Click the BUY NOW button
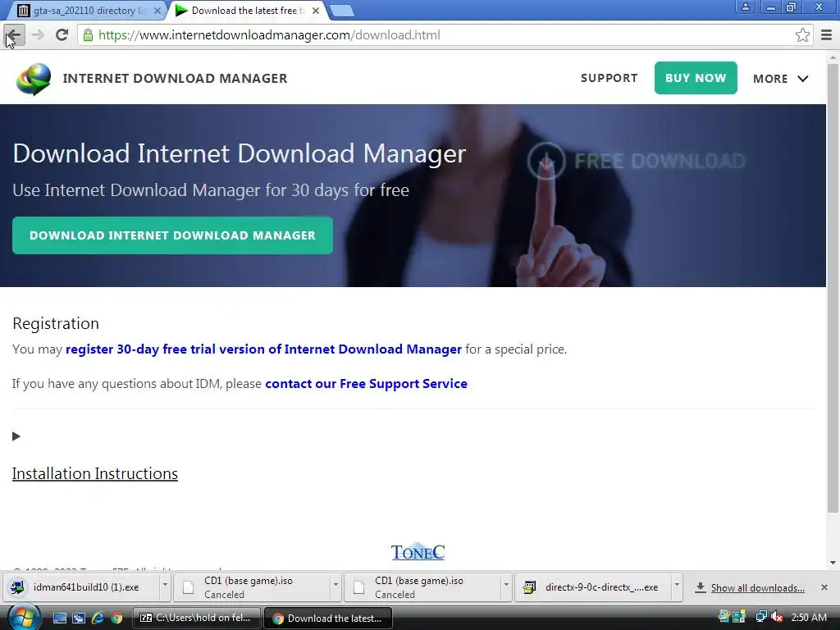 point(696,78)
